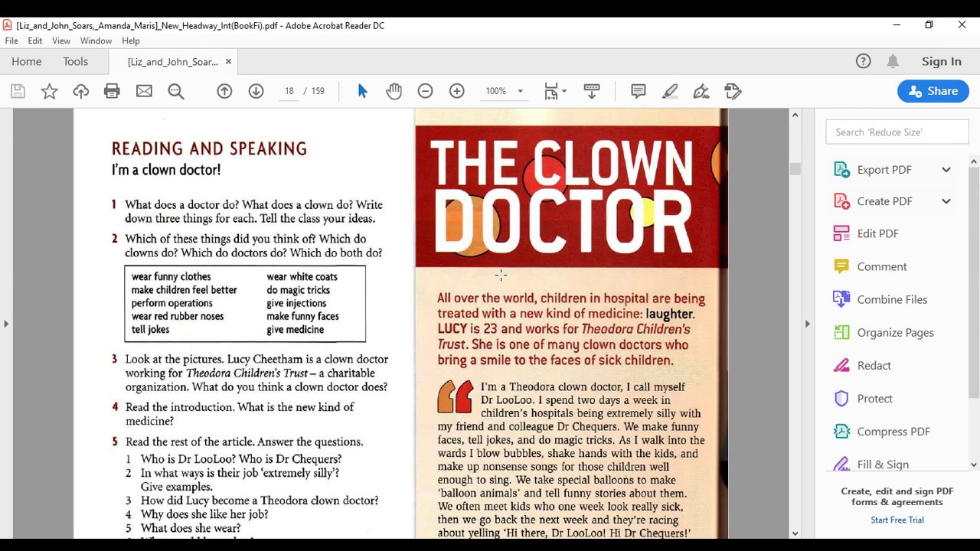The image size is (980, 551).
Task: Select the highlight text pen tool
Action: click(x=670, y=91)
